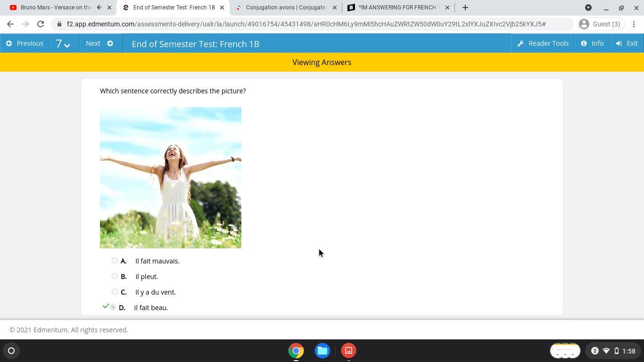
Task: Close the End of Semester Test tab
Action: click(222, 8)
